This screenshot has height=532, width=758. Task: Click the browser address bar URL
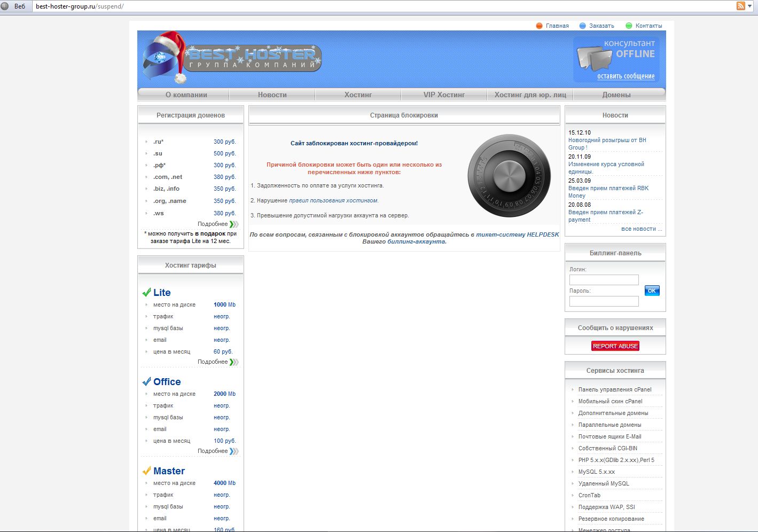coord(80,6)
